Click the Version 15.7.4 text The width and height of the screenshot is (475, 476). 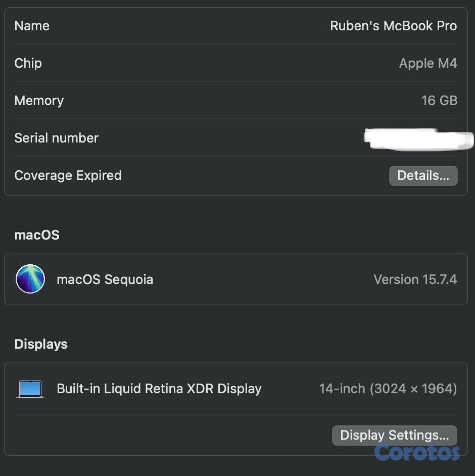point(415,279)
